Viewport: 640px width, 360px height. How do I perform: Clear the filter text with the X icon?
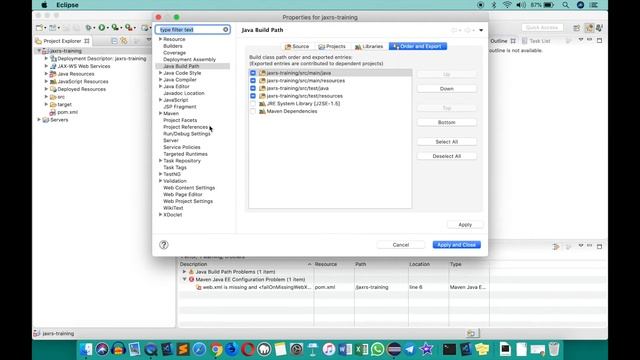tap(225, 30)
